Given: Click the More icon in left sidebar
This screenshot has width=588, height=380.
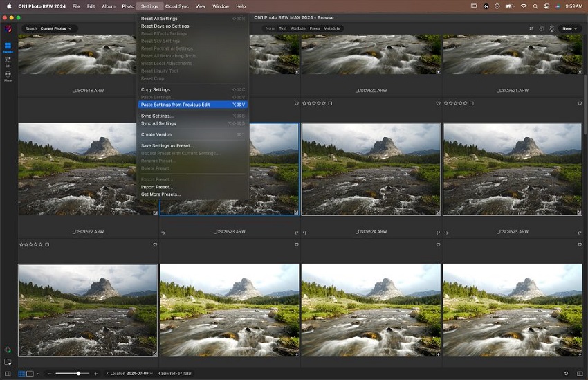Looking at the screenshot, I should [8, 75].
